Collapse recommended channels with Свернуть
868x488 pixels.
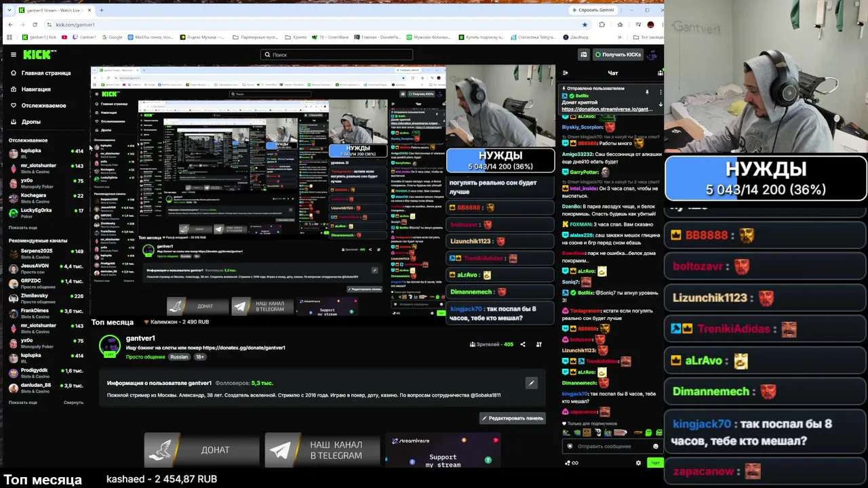pyautogui.click(x=73, y=403)
